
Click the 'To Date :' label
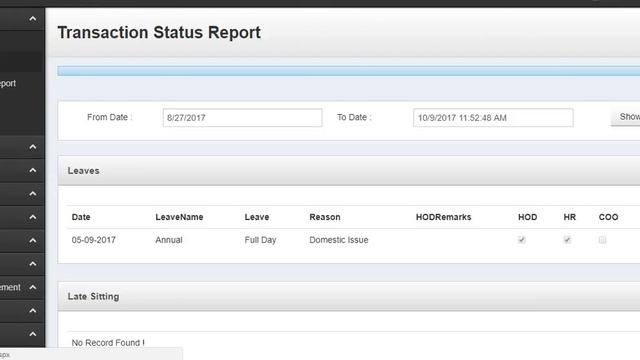(x=354, y=118)
